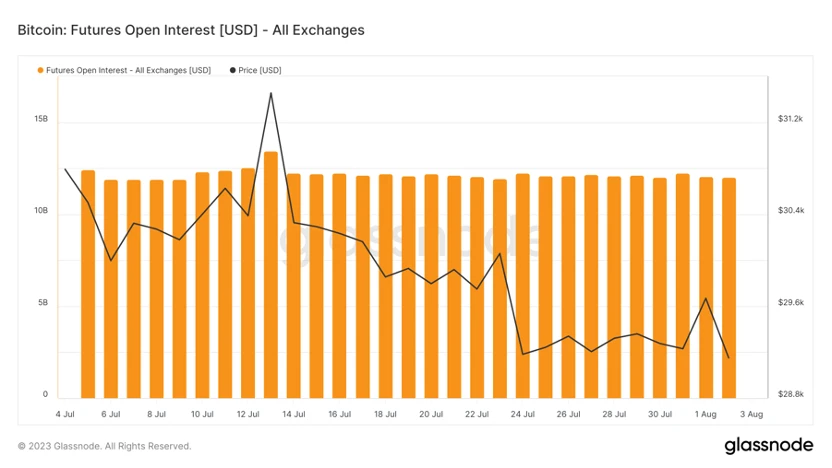Screen dimensions: 832x468
Task: Click the price line's highest peak point
Action: pos(271,93)
